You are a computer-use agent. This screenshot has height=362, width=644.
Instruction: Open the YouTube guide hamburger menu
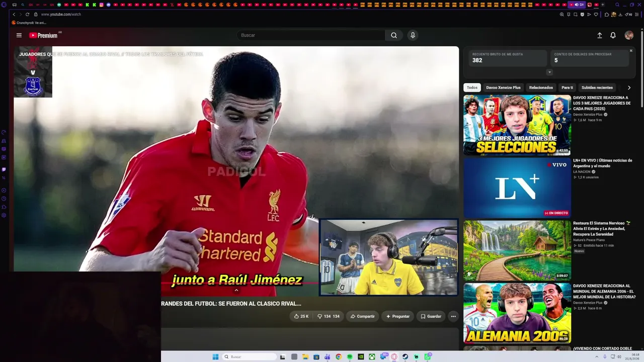(19, 35)
